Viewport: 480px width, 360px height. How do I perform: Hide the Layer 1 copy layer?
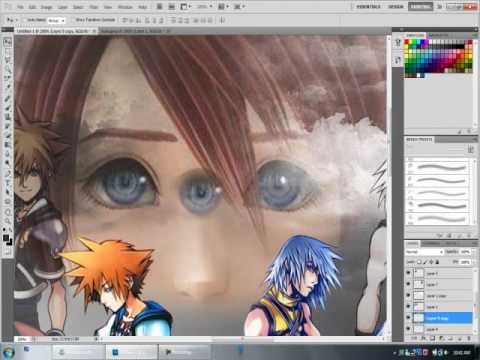(x=408, y=295)
